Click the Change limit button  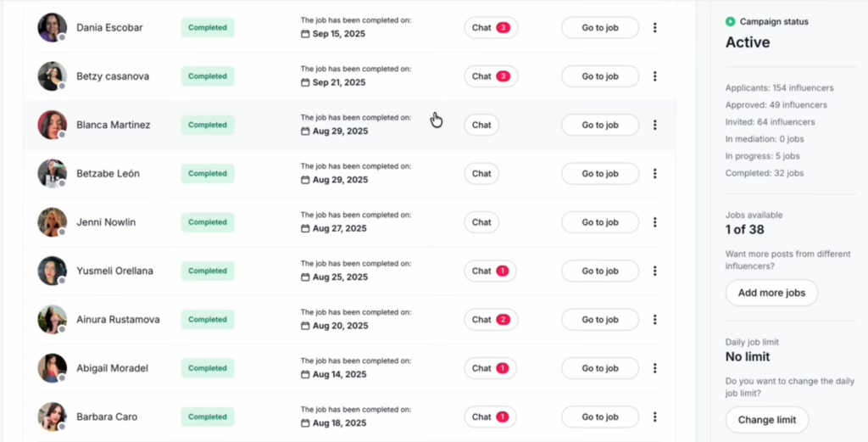click(766, 420)
